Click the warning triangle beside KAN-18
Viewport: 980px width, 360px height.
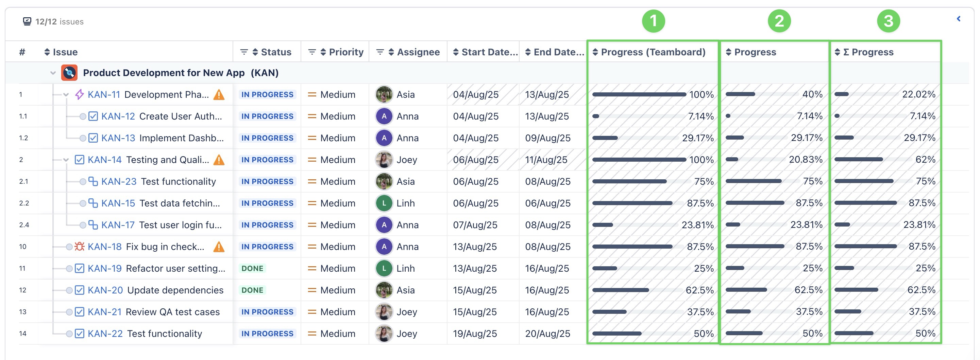pos(219,247)
